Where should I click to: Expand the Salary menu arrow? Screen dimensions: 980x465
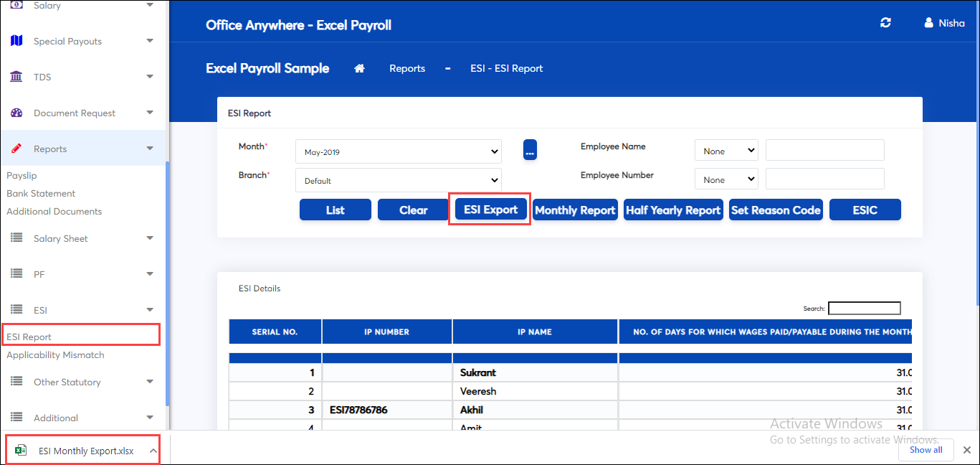coord(149,5)
